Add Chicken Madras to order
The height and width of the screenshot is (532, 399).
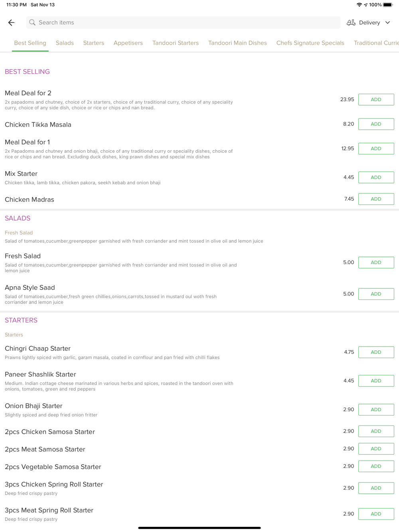click(376, 199)
